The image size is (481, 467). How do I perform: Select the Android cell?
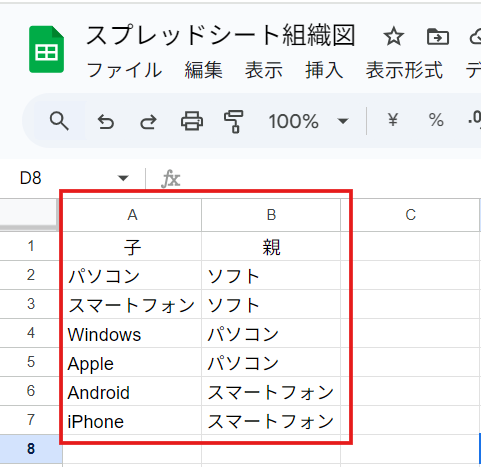click(x=132, y=391)
